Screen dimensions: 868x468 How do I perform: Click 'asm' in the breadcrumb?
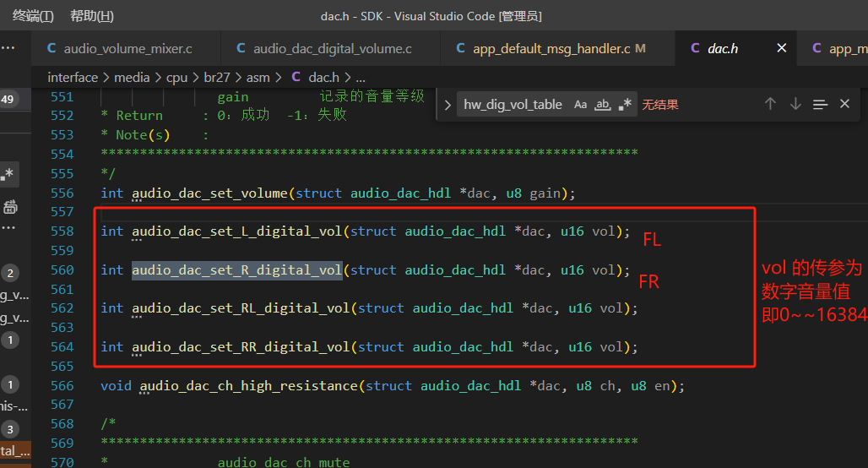click(x=258, y=78)
